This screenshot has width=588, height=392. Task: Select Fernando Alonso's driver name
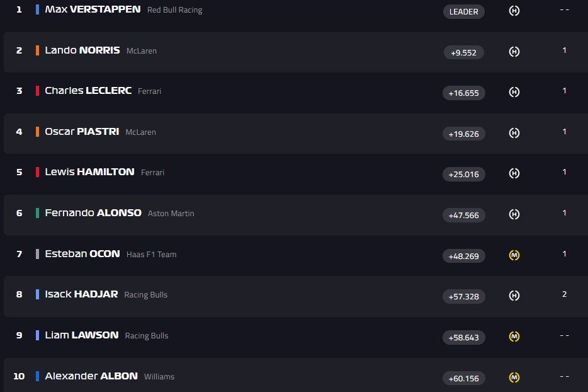pyautogui.click(x=93, y=213)
